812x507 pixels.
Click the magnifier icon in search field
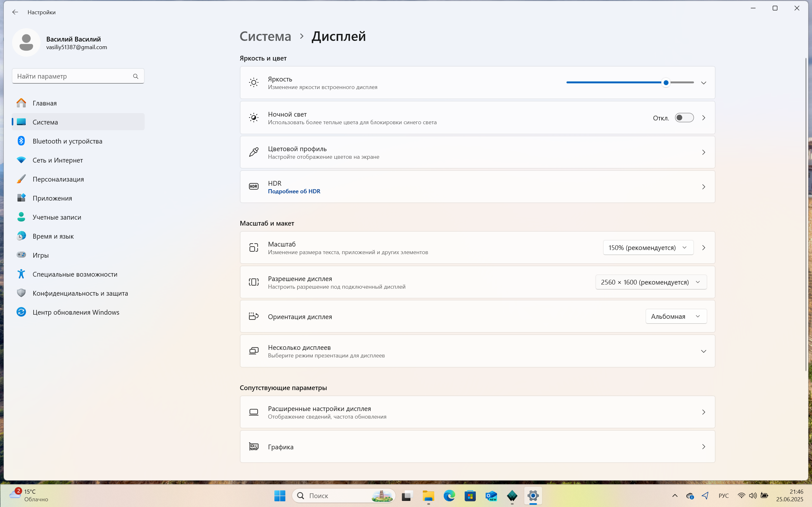(x=135, y=76)
